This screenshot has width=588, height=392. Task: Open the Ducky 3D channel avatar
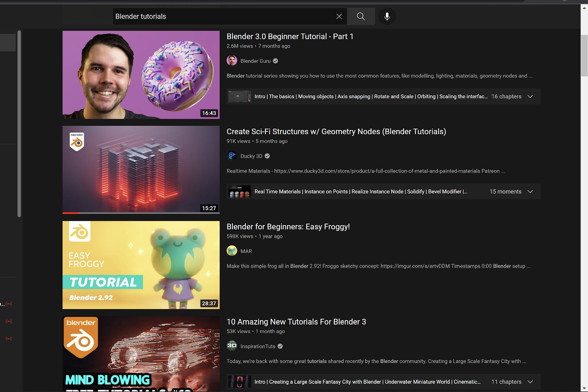pos(232,156)
